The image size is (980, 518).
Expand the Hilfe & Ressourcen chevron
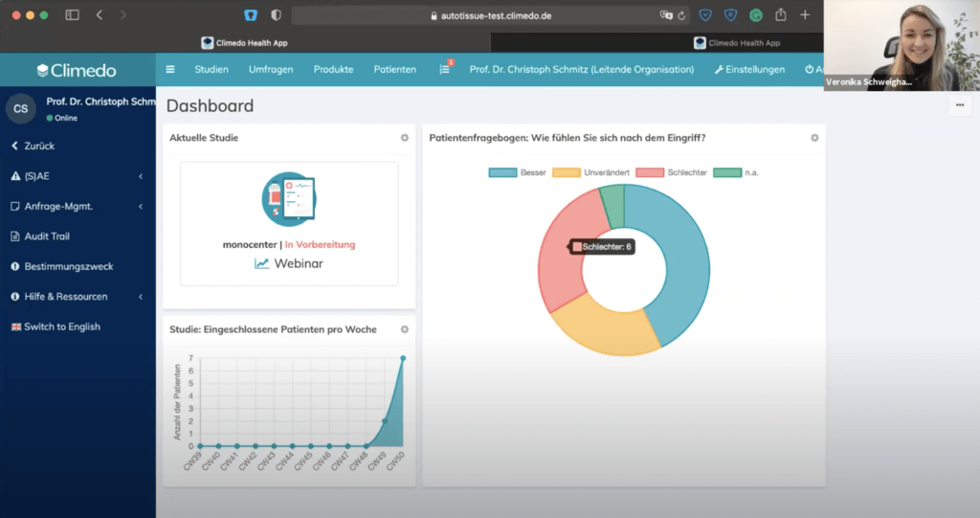click(141, 297)
